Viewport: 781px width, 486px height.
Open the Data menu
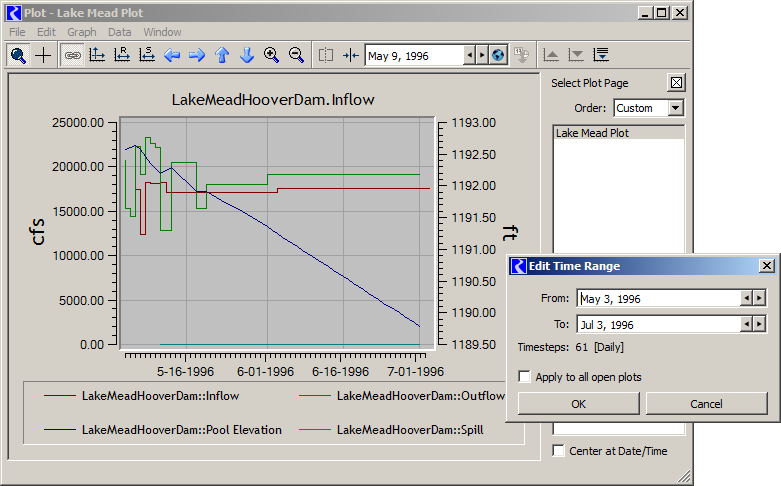point(120,32)
